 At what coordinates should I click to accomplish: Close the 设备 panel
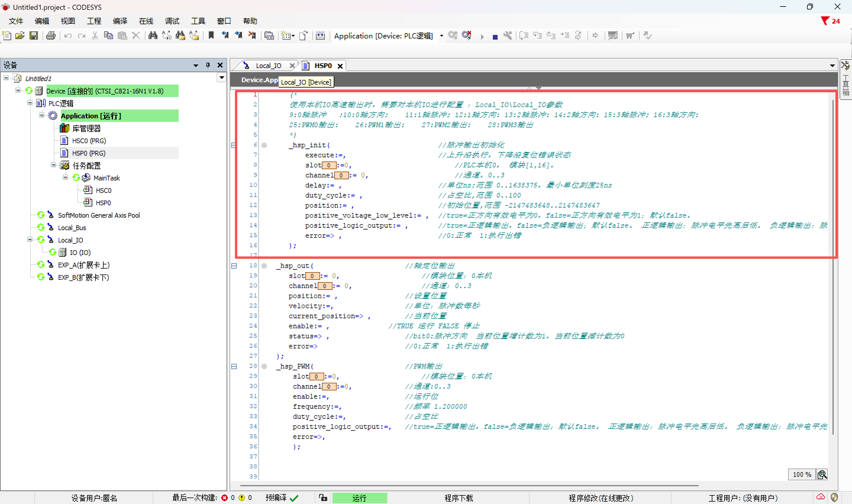220,65
